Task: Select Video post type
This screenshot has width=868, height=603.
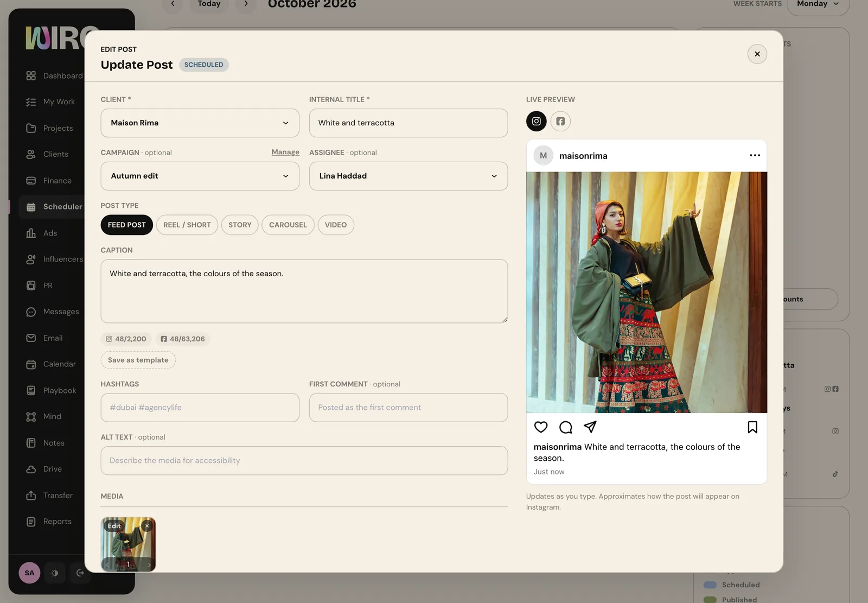Action: (336, 225)
